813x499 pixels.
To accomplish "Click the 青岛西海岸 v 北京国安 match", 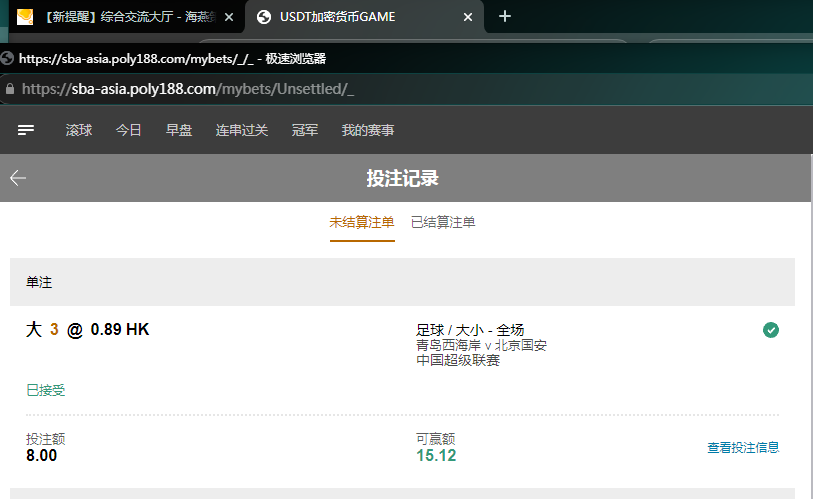I will coord(481,345).
